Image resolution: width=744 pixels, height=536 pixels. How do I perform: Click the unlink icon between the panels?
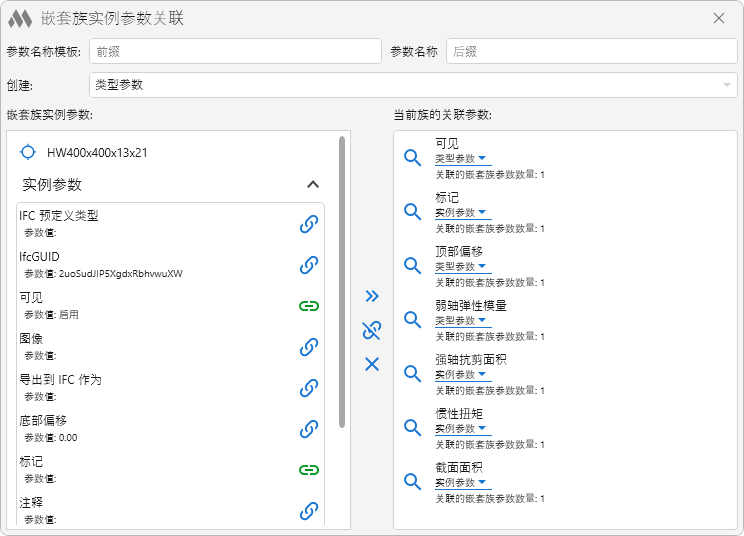pos(372,330)
